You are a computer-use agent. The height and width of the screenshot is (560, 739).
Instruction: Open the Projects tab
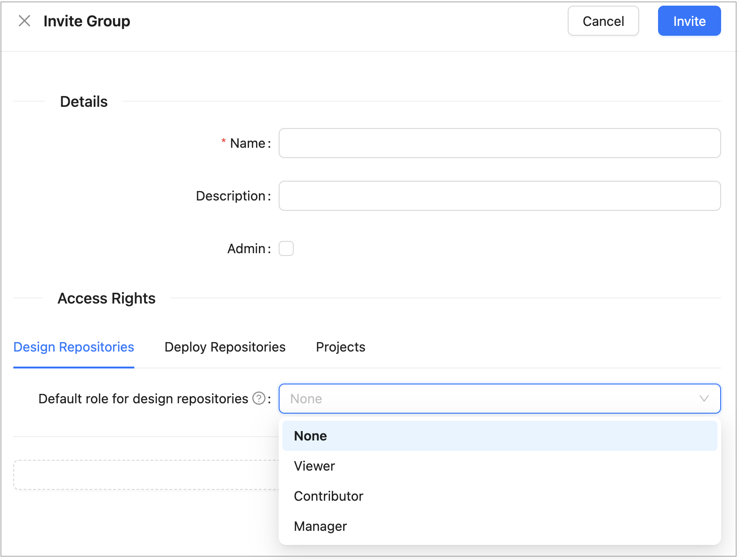pos(340,347)
